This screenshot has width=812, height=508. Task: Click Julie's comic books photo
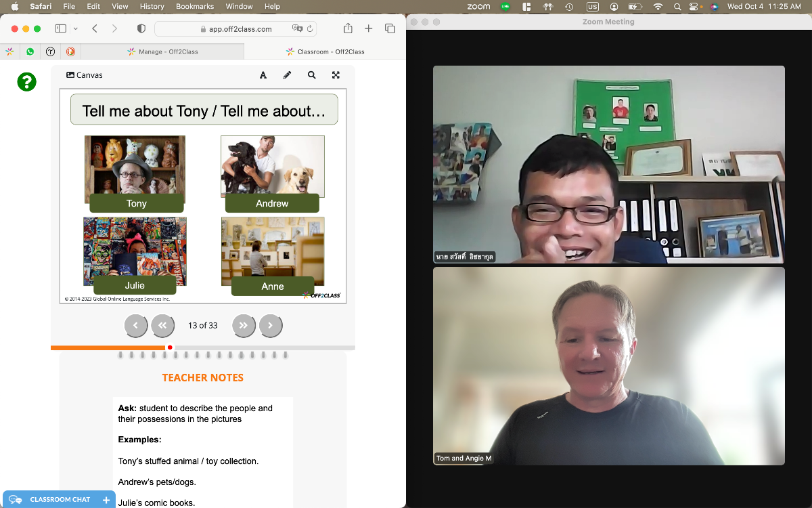click(135, 247)
